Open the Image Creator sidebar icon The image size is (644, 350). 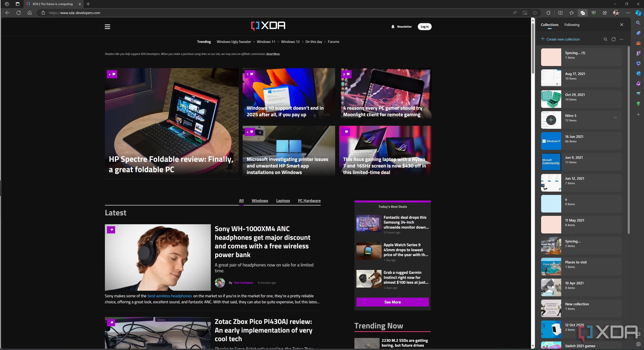point(638,83)
